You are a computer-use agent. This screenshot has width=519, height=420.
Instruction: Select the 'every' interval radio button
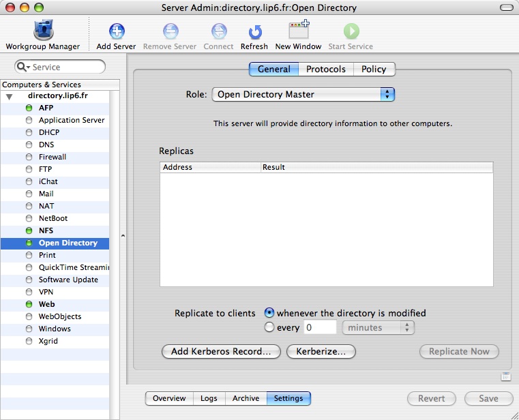tap(269, 327)
